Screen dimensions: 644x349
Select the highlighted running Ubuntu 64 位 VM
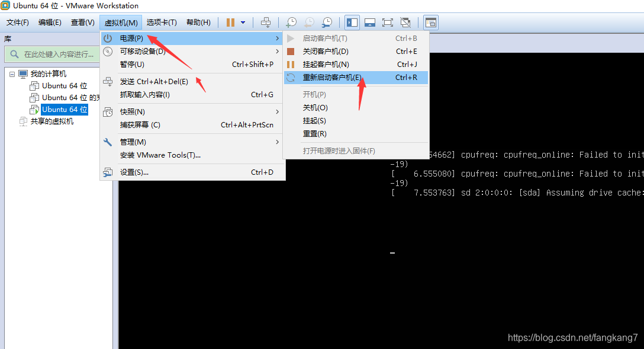[x=65, y=110]
